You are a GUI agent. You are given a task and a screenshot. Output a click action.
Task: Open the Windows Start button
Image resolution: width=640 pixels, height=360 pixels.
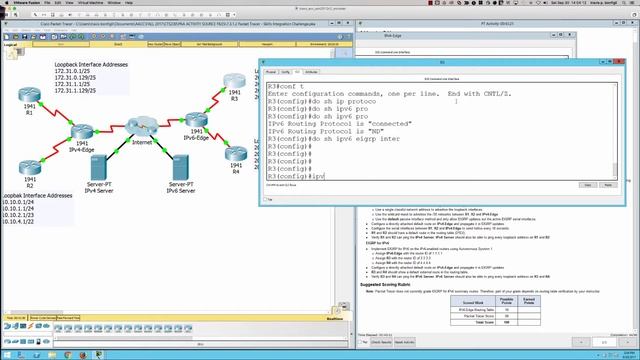[x=7, y=355]
